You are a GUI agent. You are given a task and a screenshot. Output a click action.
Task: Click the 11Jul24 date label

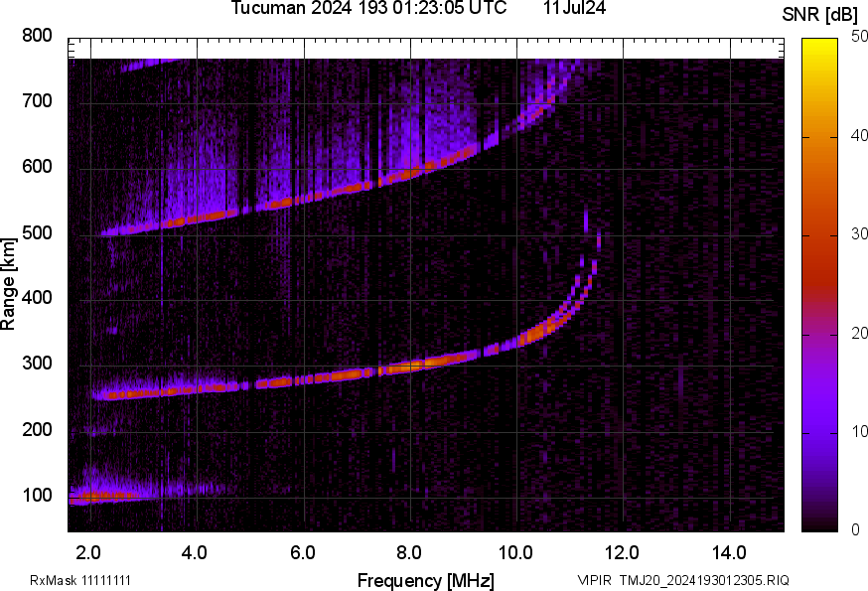tap(575, 9)
